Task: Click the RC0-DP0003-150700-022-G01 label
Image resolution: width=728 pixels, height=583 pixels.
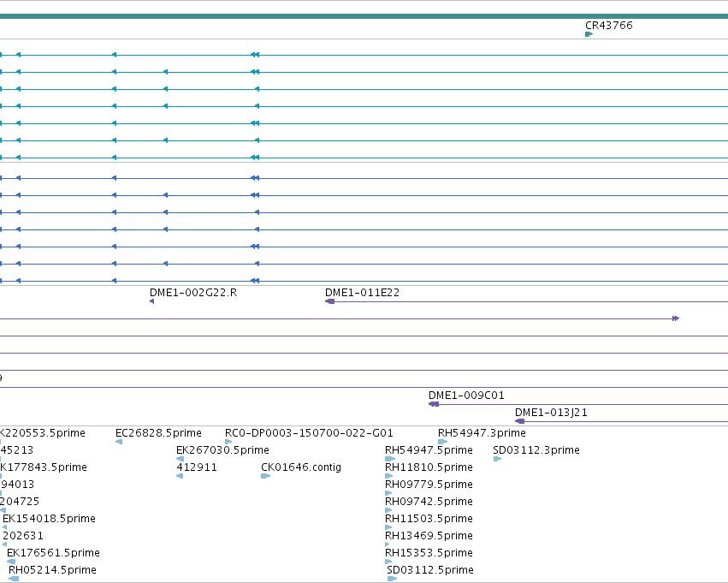Action: pyautogui.click(x=309, y=433)
